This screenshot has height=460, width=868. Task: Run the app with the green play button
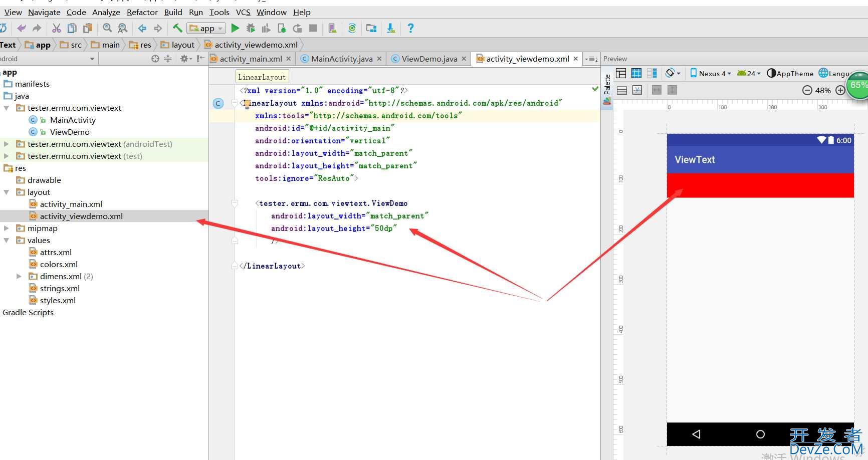tap(235, 29)
